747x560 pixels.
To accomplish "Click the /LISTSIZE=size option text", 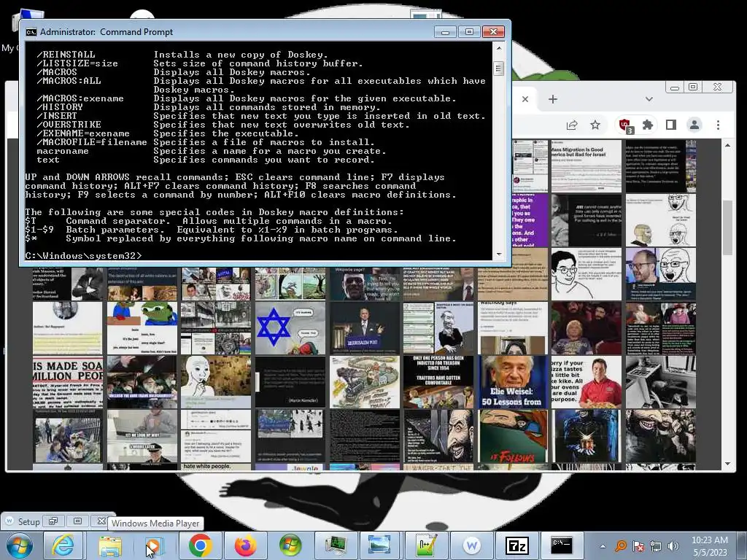I will tap(77, 63).
